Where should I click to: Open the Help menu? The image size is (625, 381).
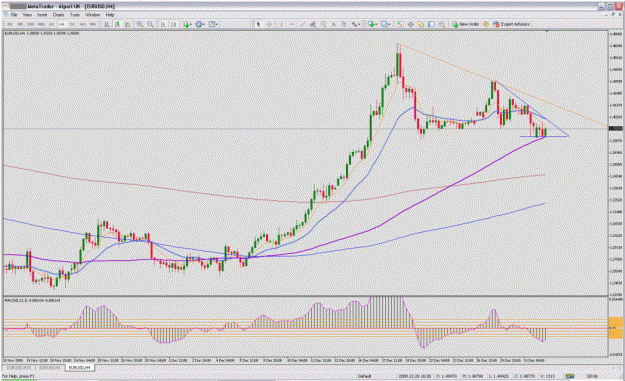(x=110, y=15)
